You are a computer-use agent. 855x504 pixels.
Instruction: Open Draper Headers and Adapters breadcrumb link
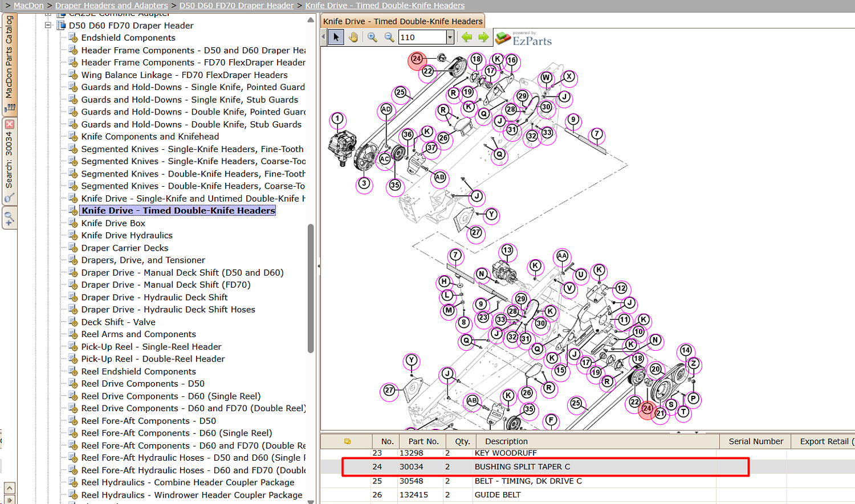pyautogui.click(x=112, y=6)
